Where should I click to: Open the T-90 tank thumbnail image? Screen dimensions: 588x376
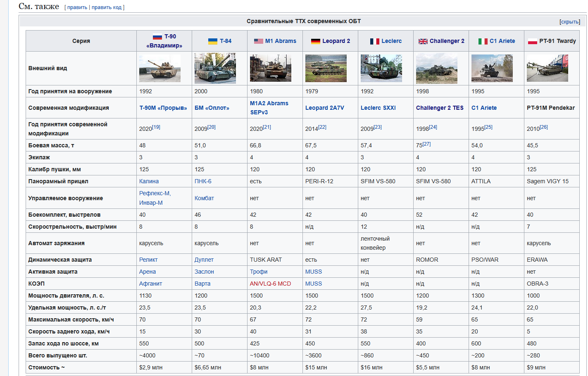tap(159, 69)
